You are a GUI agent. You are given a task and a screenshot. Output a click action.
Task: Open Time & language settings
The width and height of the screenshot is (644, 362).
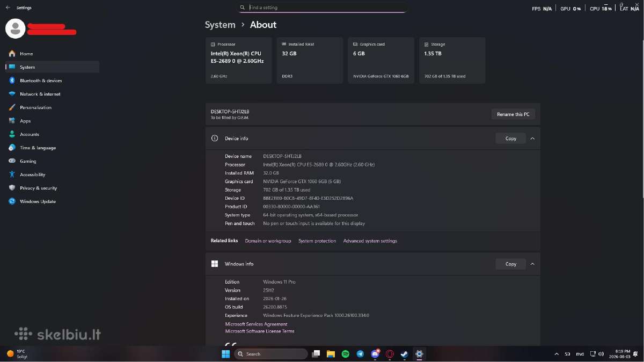tap(52, 148)
